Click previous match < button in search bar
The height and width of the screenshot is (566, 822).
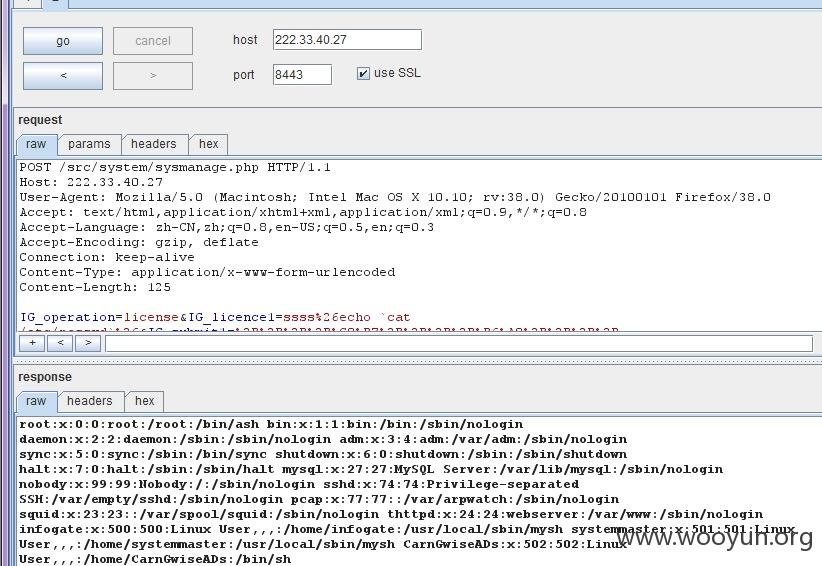point(60,343)
